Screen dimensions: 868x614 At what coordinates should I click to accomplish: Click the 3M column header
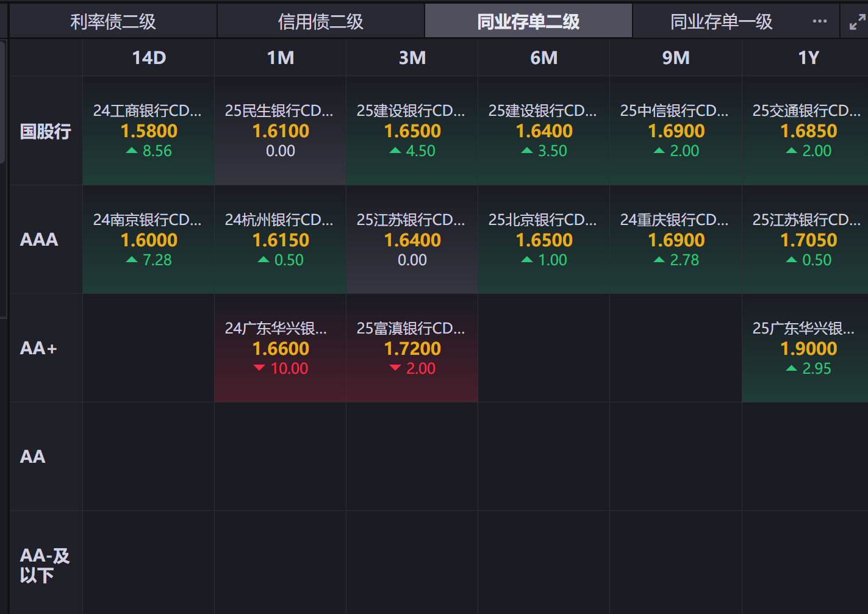point(412,58)
